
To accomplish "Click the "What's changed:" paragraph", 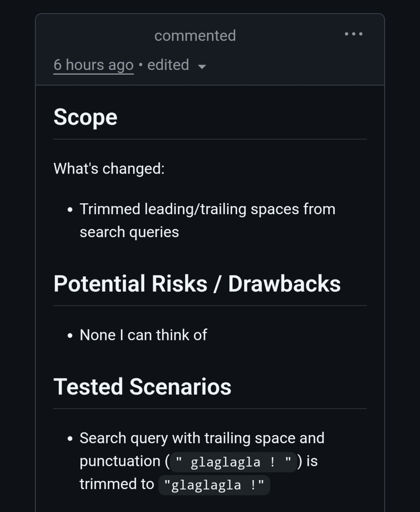I will coord(109,168).
